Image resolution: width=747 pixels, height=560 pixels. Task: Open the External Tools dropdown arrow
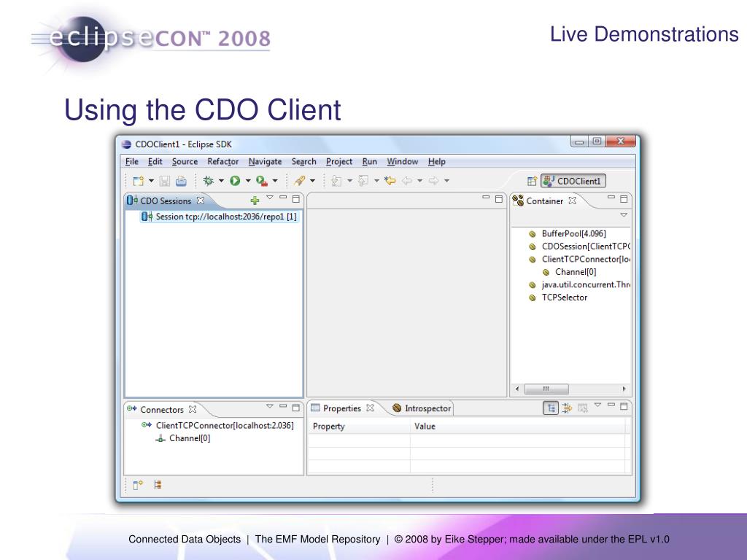point(275,181)
